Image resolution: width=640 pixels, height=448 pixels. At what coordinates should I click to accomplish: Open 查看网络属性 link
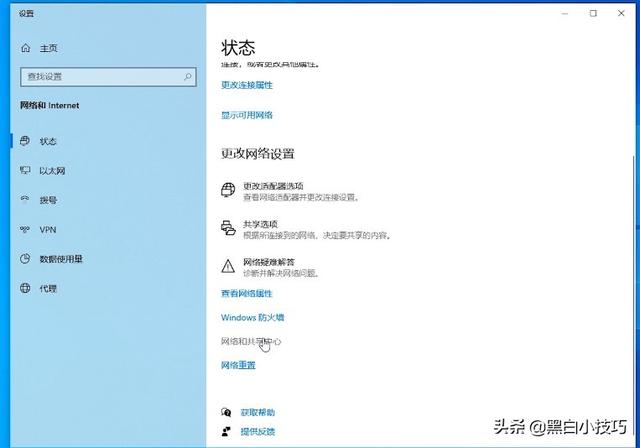tap(247, 293)
